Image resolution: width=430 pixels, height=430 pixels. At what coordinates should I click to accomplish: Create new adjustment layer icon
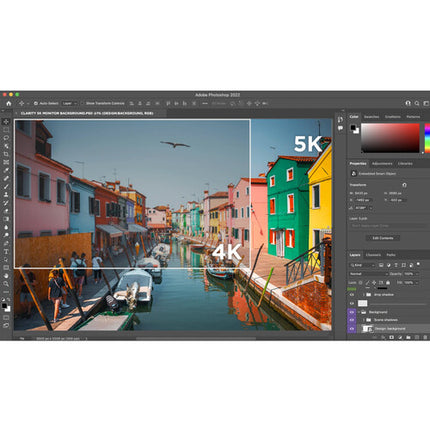coord(400,337)
